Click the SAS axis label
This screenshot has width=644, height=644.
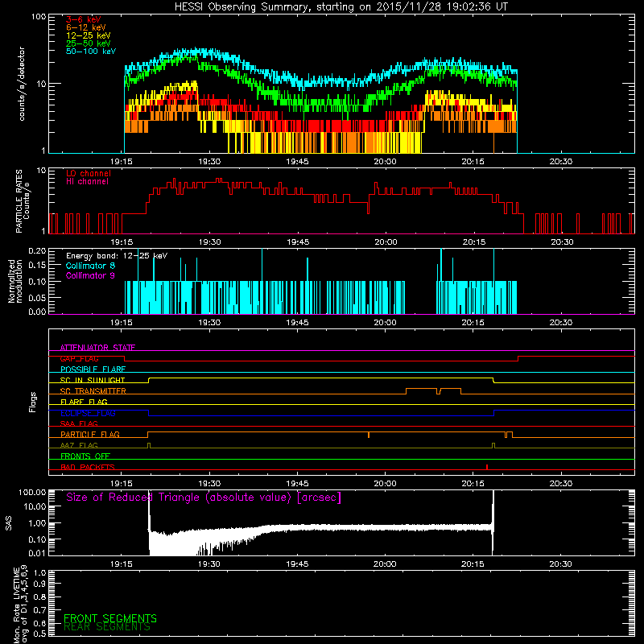(x=9, y=523)
